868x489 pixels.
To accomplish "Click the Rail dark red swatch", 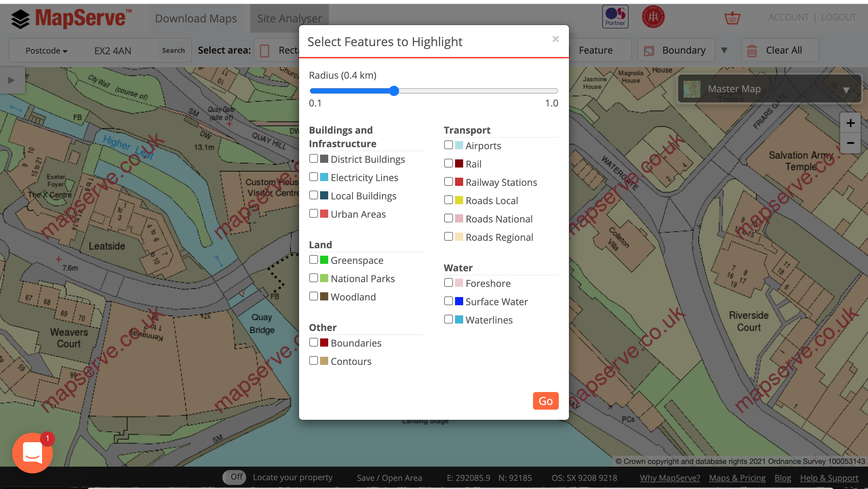I will (x=459, y=163).
